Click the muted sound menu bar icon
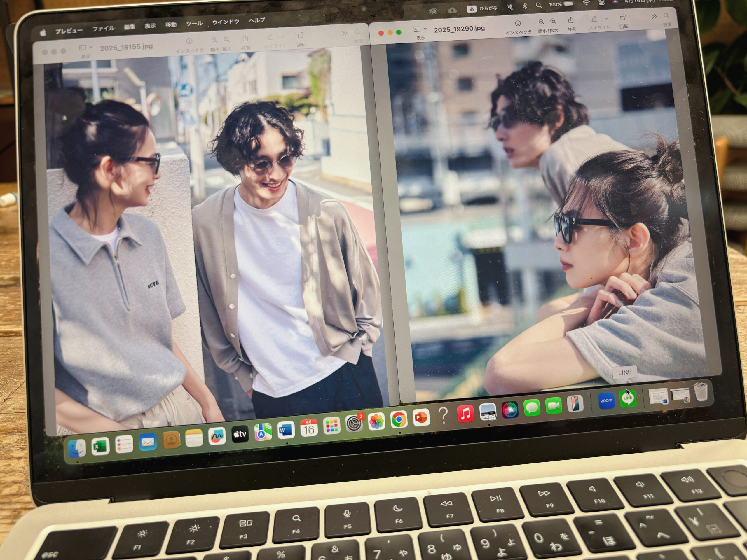 510,7
